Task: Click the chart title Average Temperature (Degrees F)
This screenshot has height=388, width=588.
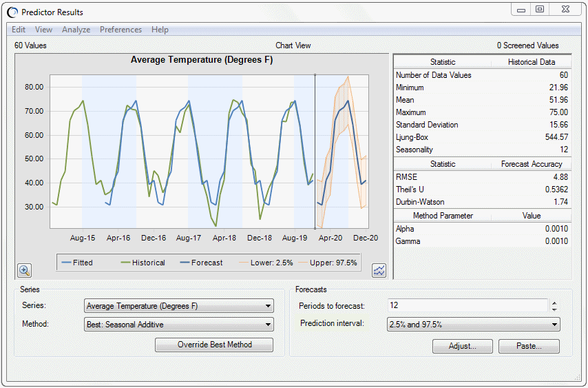Action: (202, 60)
